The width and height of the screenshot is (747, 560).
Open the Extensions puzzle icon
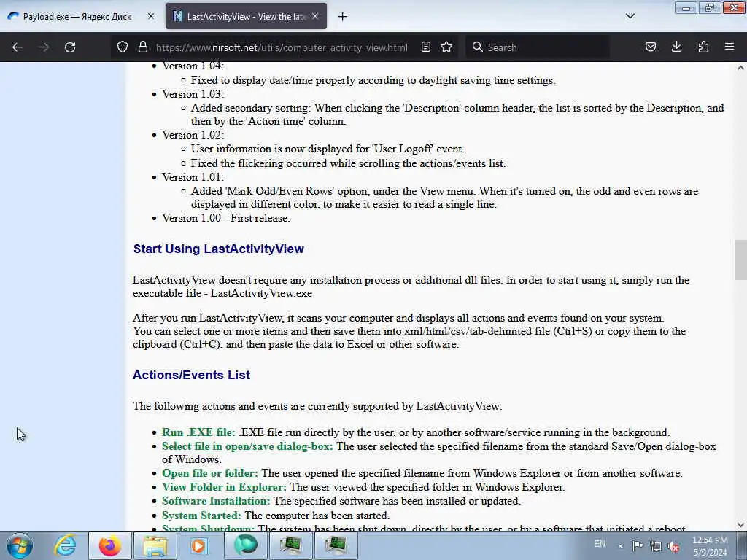point(703,47)
